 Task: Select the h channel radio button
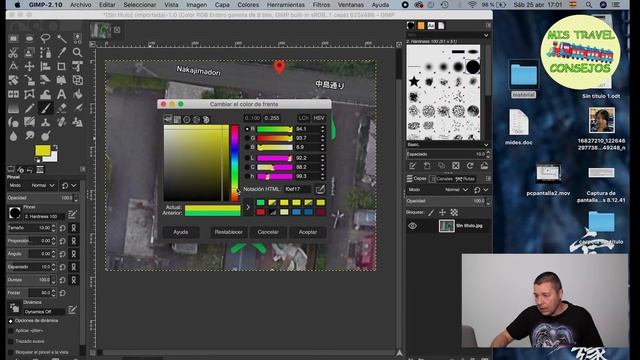pyautogui.click(x=247, y=176)
